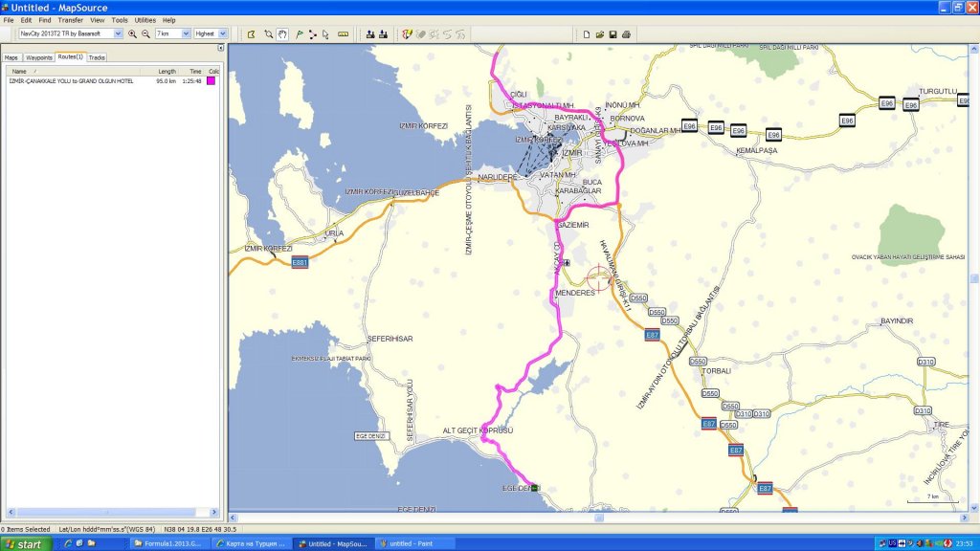Switch to the Waypoints tab

pos(38,57)
